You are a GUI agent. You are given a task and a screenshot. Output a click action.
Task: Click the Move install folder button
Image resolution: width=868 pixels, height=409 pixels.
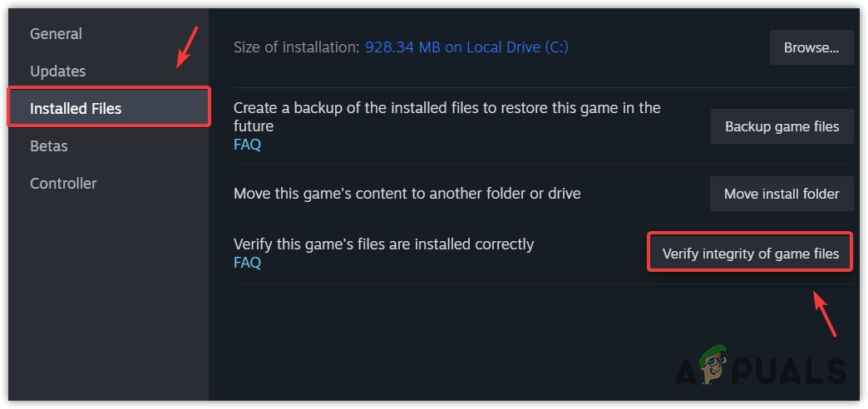[x=782, y=194]
